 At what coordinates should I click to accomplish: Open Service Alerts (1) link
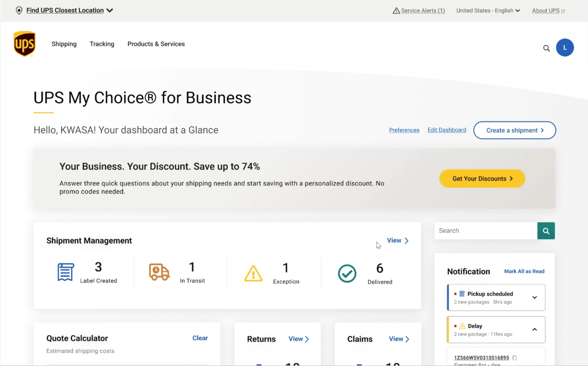(x=423, y=11)
